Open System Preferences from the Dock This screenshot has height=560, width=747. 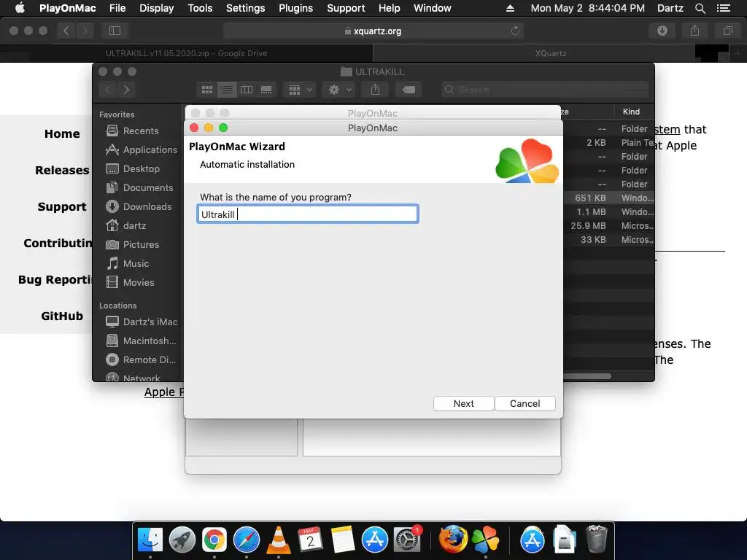[x=407, y=540]
